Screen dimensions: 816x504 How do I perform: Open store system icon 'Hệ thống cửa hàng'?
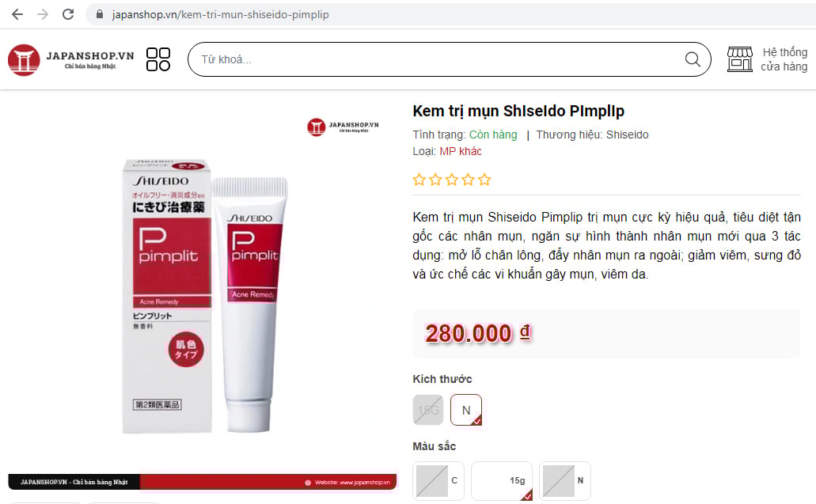click(767, 59)
